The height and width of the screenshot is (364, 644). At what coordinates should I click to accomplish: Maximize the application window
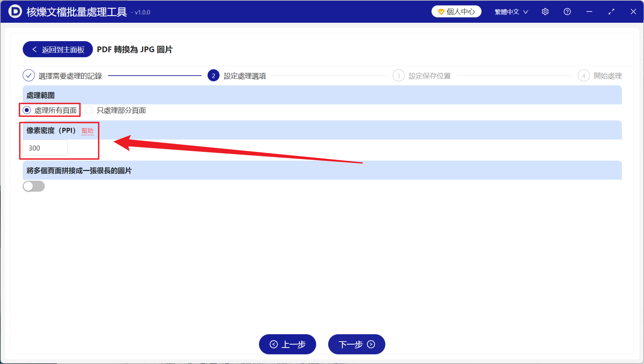coord(611,12)
